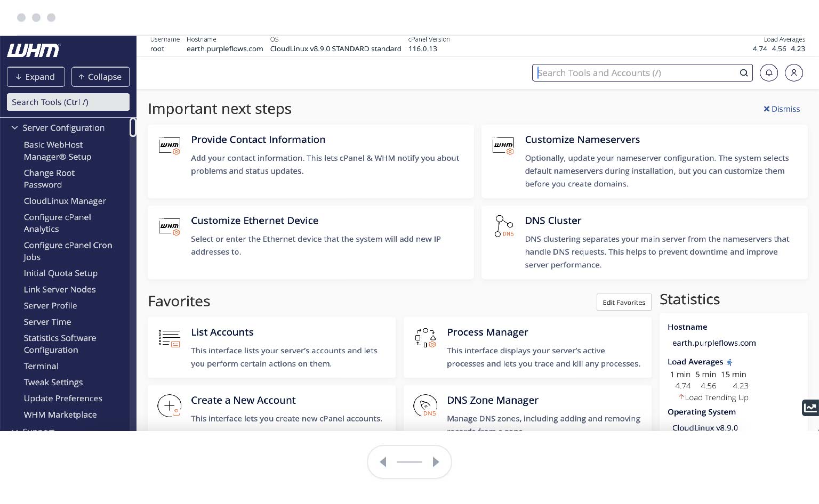Screen dimensions: 819x504
Task: Click the DNS Zone Manager icon
Action: [x=425, y=406]
